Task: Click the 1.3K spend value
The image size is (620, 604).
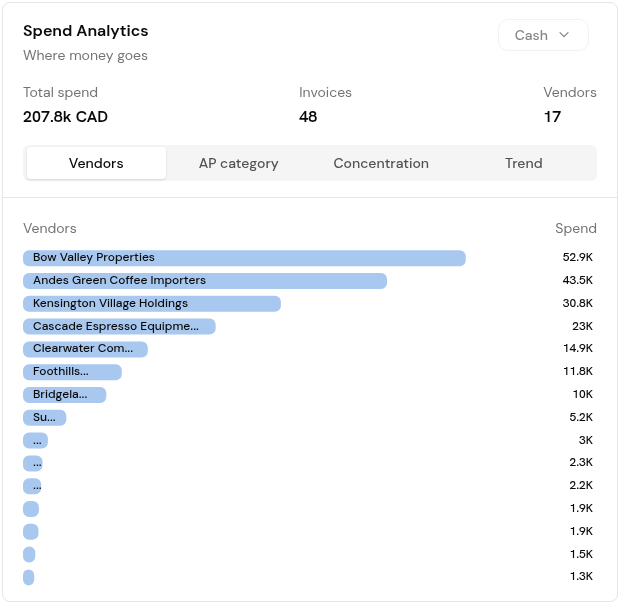Action: coord(581,576)
